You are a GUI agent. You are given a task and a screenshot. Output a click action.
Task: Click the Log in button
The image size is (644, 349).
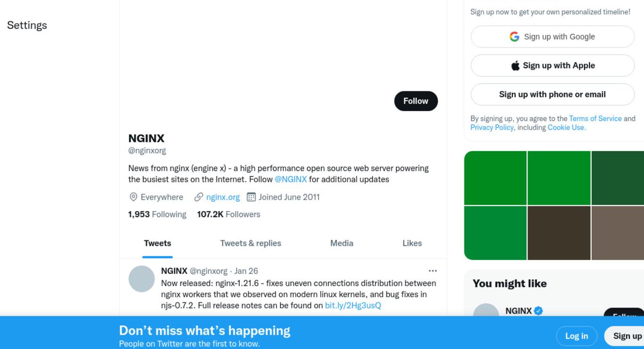[x=577, y=336]
